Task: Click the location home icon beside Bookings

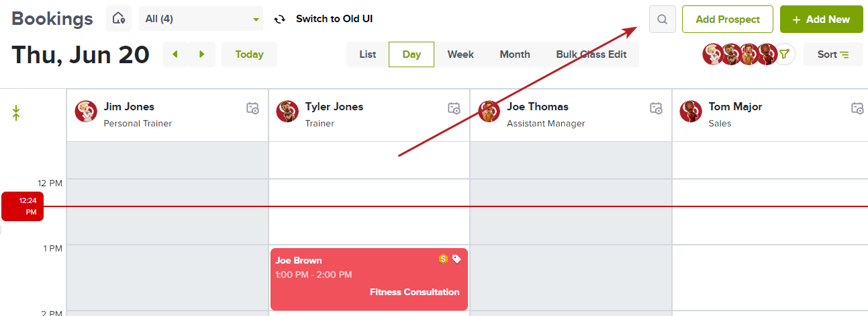Action: (x=119, y=18)
